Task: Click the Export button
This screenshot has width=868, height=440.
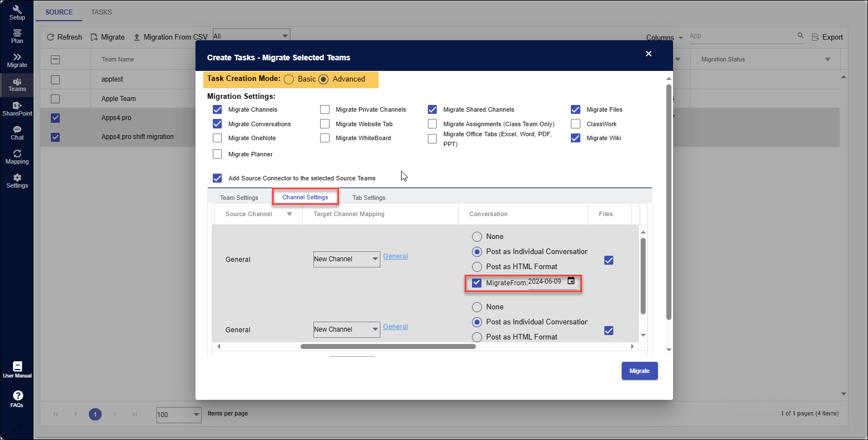Action: click(x=827, y=37)
